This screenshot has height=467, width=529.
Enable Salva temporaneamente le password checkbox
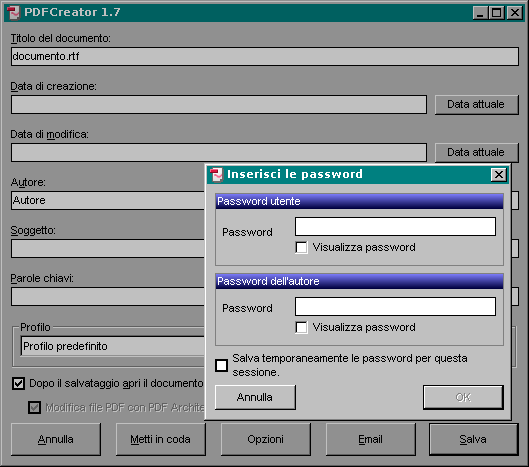[222, 365]
